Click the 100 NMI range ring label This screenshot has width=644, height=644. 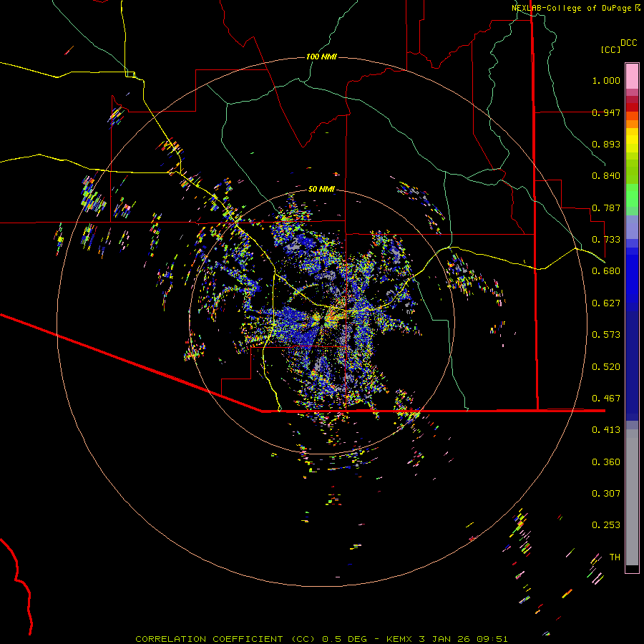(x=321, y=57)
